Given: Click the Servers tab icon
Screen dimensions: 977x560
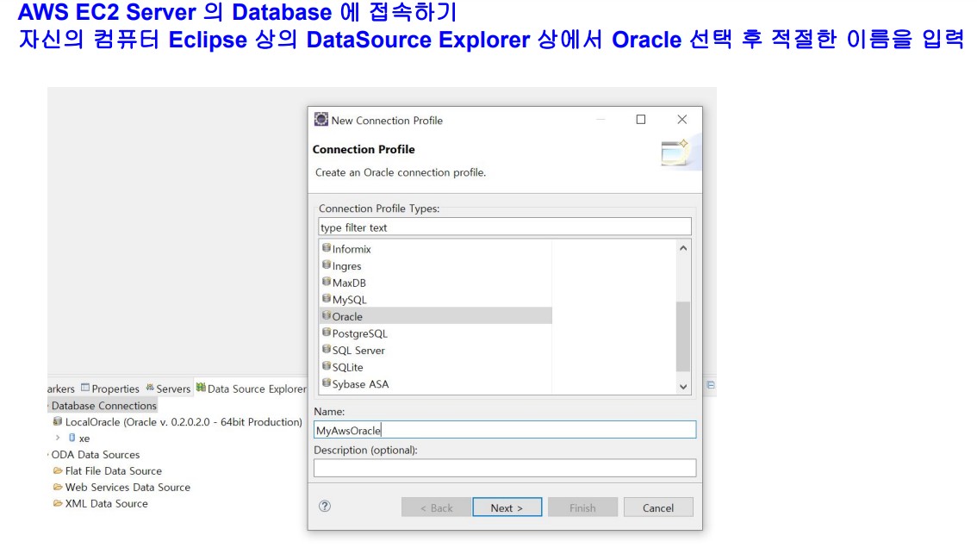Looking at the screenshot, I should [x=150, y=388].
